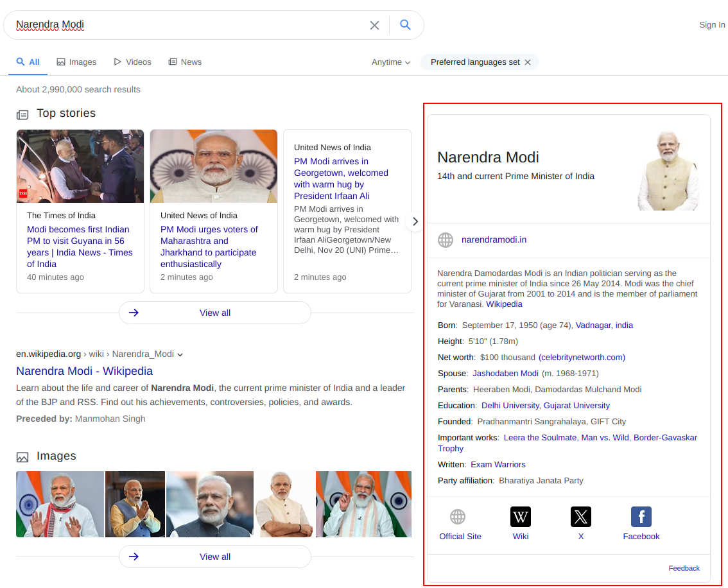728x588 pixels.
Task: Open the Guyana visit Times of India story
Action: point(80,246)
